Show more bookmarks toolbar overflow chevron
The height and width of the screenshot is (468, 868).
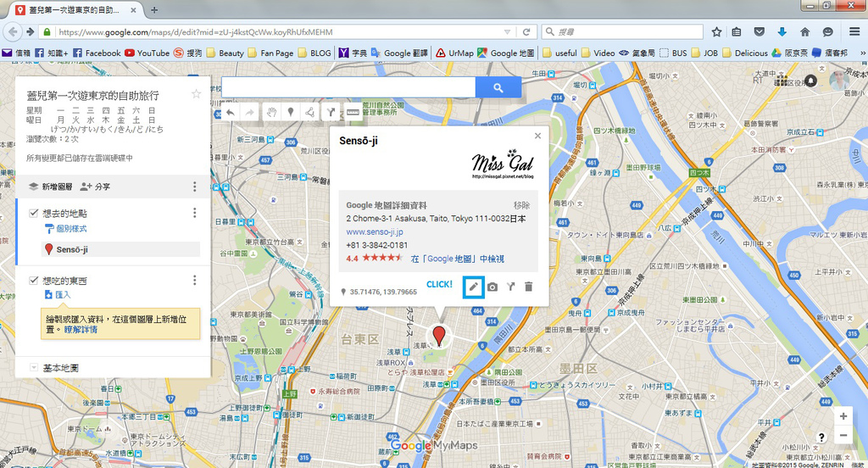(862, 53)
